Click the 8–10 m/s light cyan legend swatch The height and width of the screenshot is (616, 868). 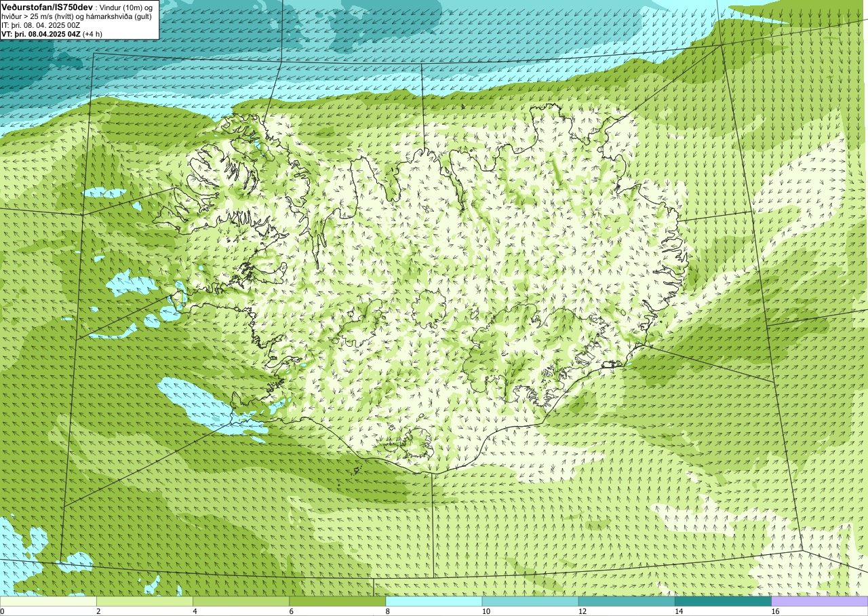click(x=434, y=601)
